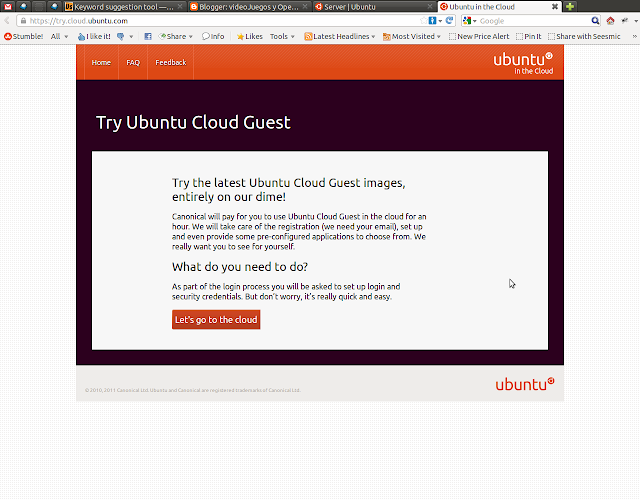Viewport: 640px width, 500px height.
Task: Click the search magnifier icon
Action: (x=596, y=20)
